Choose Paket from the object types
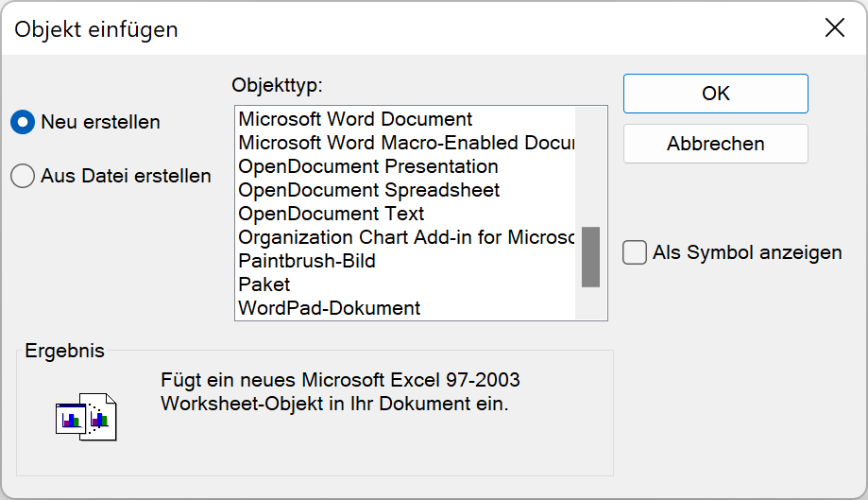 405,284
